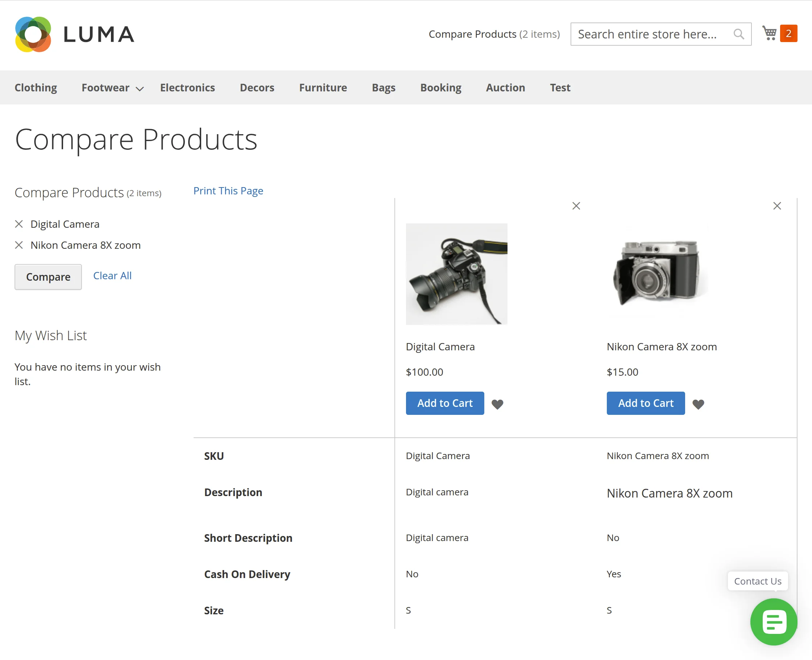Add Digital Camera to wish list heart
812x660 pixels.
[x=497, y=404]
